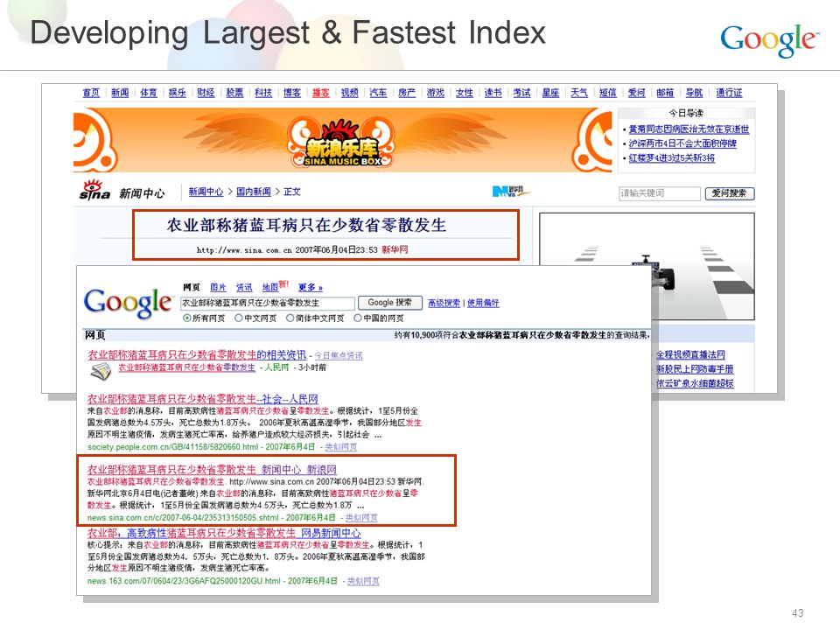840x630 pixels.
Task: Open the 高级搜索 link
Action: (444, 303)
